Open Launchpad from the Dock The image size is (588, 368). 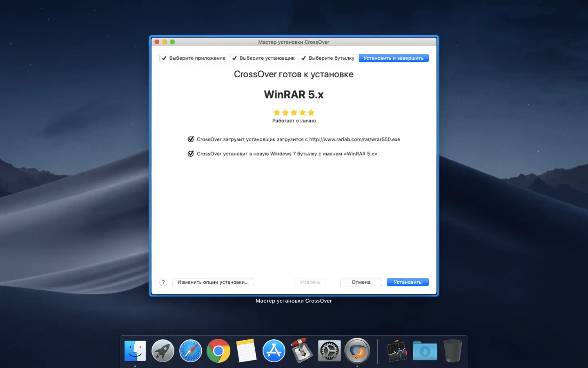click(163, 350)
